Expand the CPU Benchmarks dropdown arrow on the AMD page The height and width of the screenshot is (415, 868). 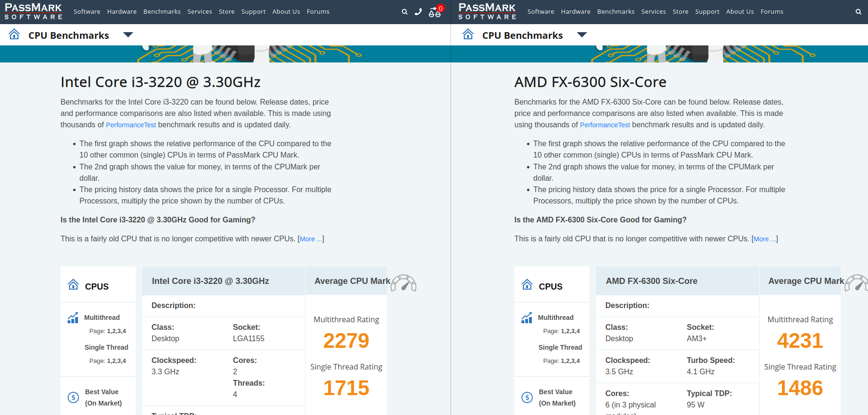tap(582, 35)
